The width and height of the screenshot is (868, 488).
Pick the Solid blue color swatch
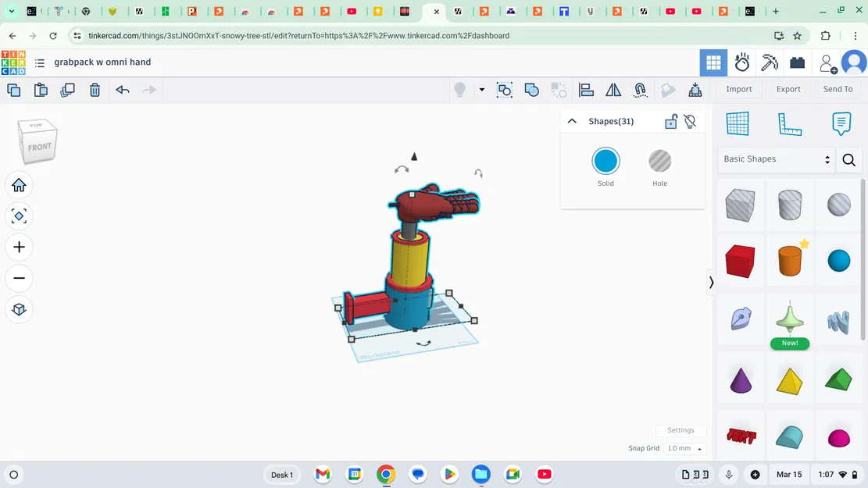[605, 162]
